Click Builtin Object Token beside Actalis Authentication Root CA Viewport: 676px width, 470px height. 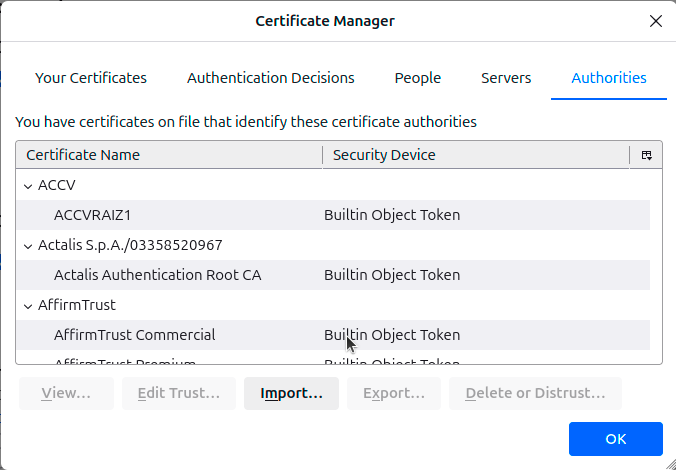tap(392, 275)
